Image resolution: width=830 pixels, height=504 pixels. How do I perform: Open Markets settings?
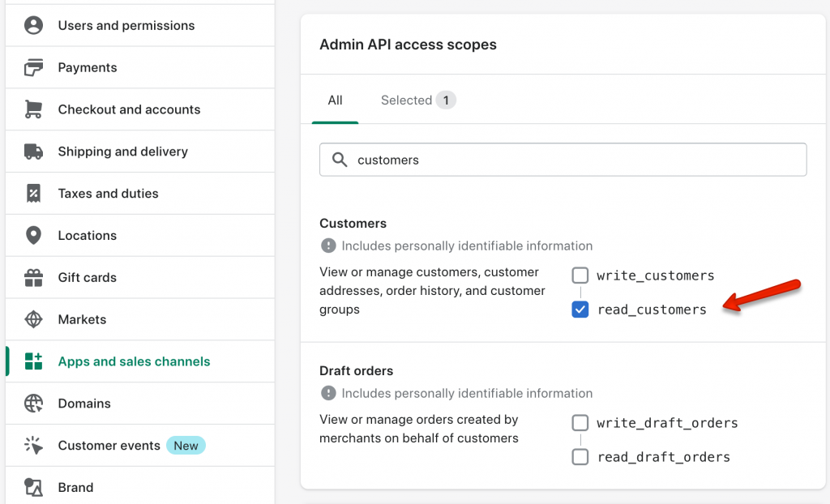pos(139,319)
